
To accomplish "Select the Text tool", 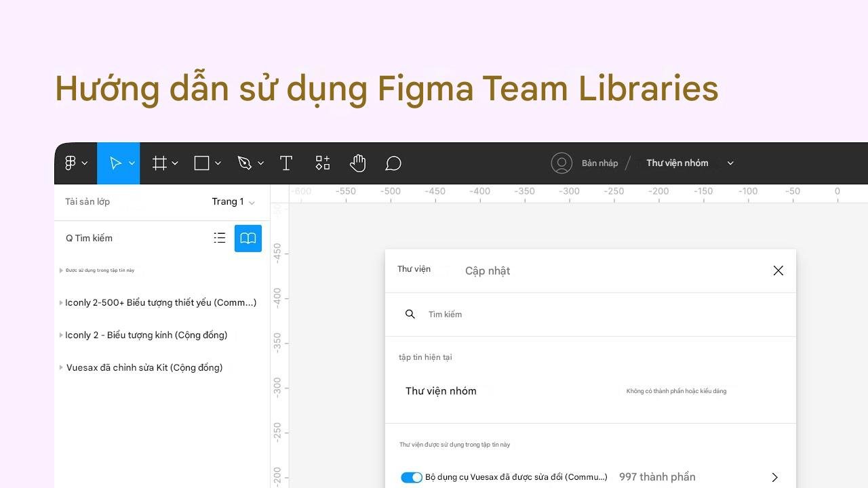I will pos(286,163).
